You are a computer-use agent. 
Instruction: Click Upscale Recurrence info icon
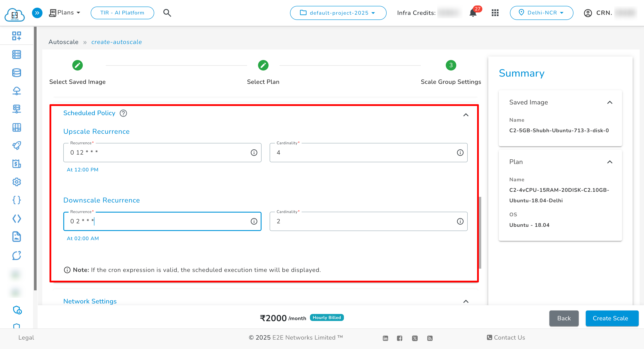(x=254, y=153)
